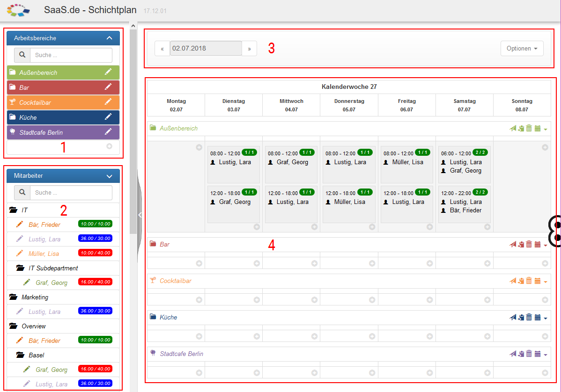
Task: Collapse the Overview folder in the employee tree
Action: [13, 326]
